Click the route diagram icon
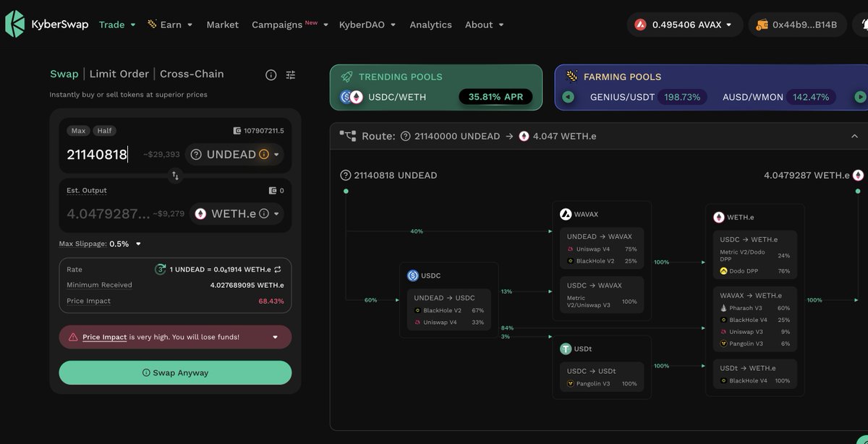Screen dimensions: 868x444 349,136
